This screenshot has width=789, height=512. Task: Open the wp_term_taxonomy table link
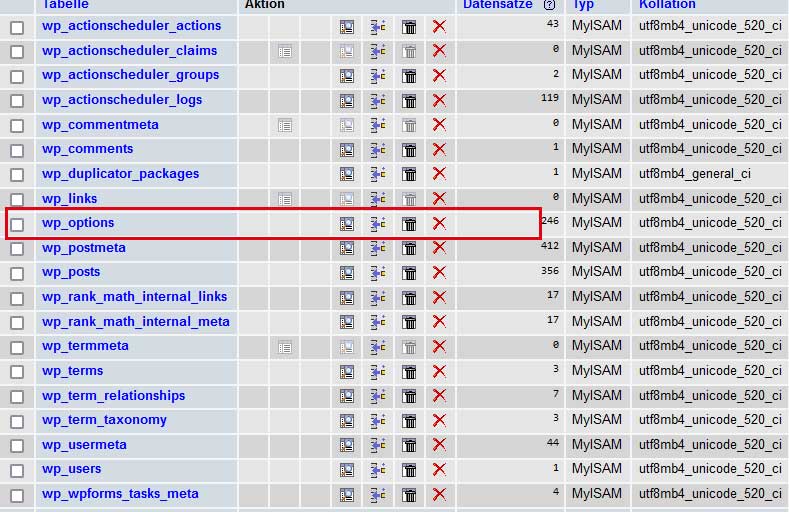(x=104, y=420)
